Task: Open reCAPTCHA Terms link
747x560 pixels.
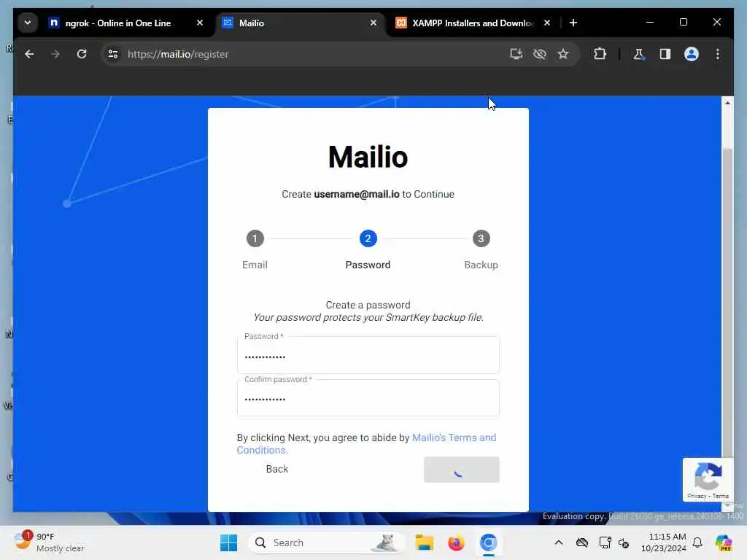Action: pos(720,496)
